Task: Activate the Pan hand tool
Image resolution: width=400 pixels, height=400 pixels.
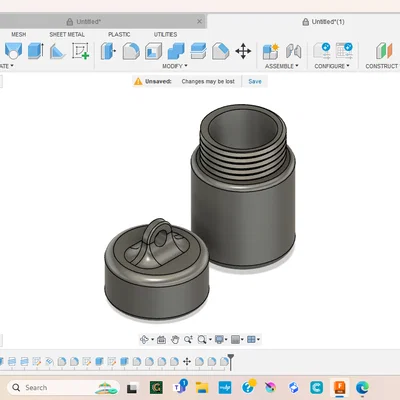Action: pyautogui.click(x=175, y=340)
